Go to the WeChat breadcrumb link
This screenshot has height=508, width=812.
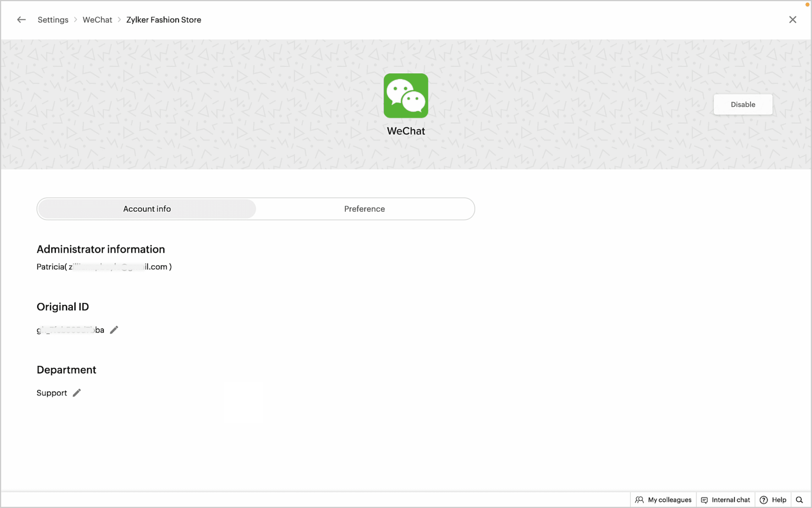click(97, 20)
